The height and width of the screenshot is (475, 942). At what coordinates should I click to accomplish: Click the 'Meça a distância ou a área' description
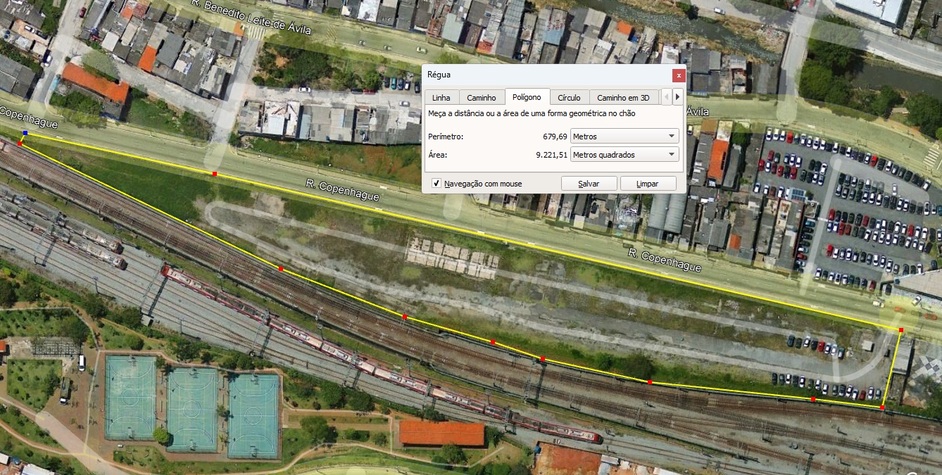point(531,113)
